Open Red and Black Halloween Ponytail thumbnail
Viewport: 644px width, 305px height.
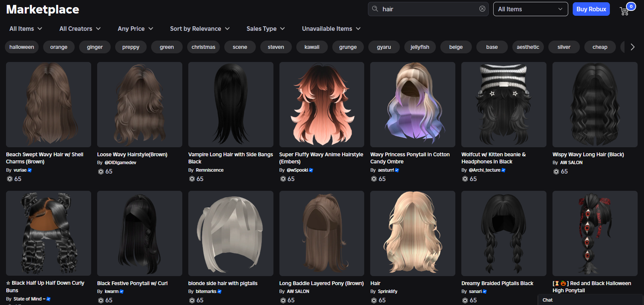tap(595, 233)
